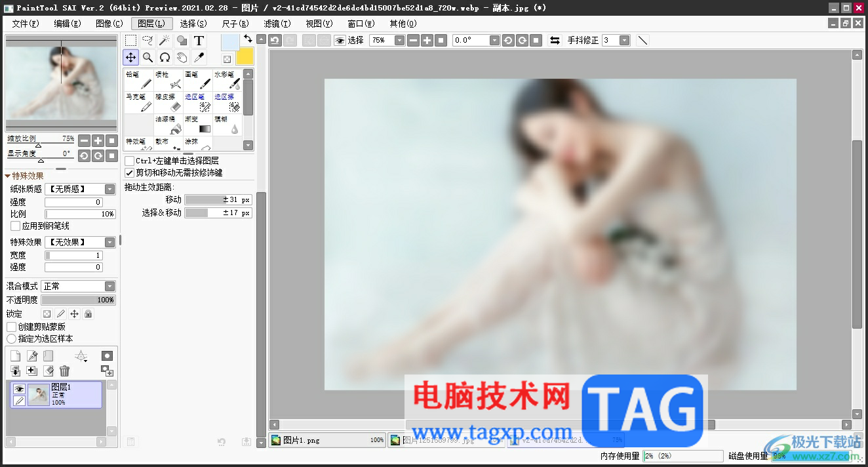This screenshot has width=868, height=467.
Task: Open the 滤镜 menu
Action: 277,23
